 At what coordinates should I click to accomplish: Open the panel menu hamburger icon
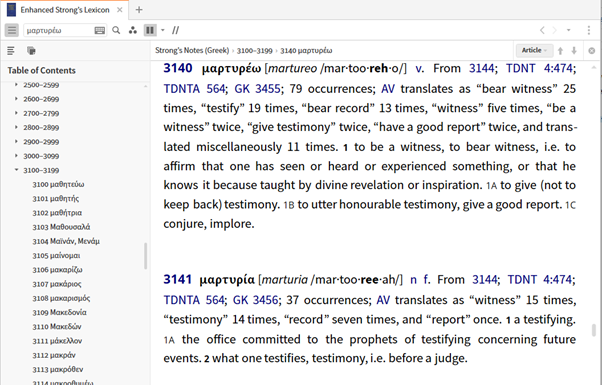pos(12,30)
